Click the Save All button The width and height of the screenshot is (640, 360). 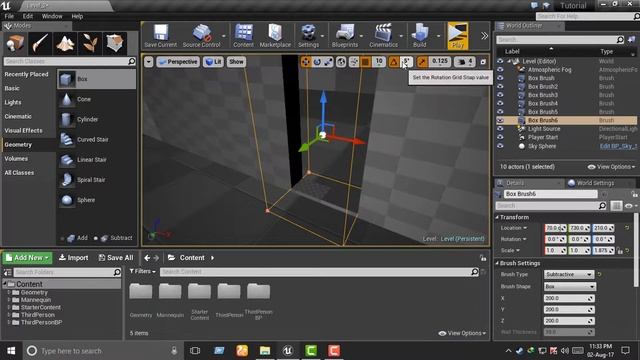pyautogui.click(x=116, y=258)
